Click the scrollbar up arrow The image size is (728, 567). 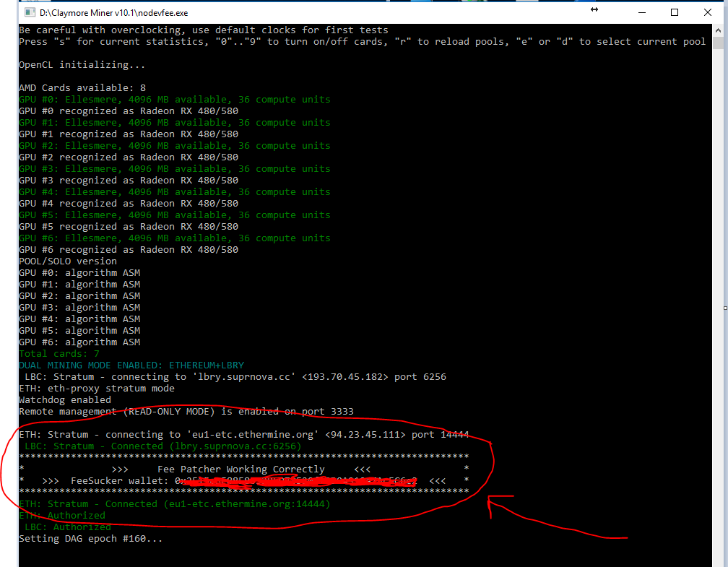[718, 30]
